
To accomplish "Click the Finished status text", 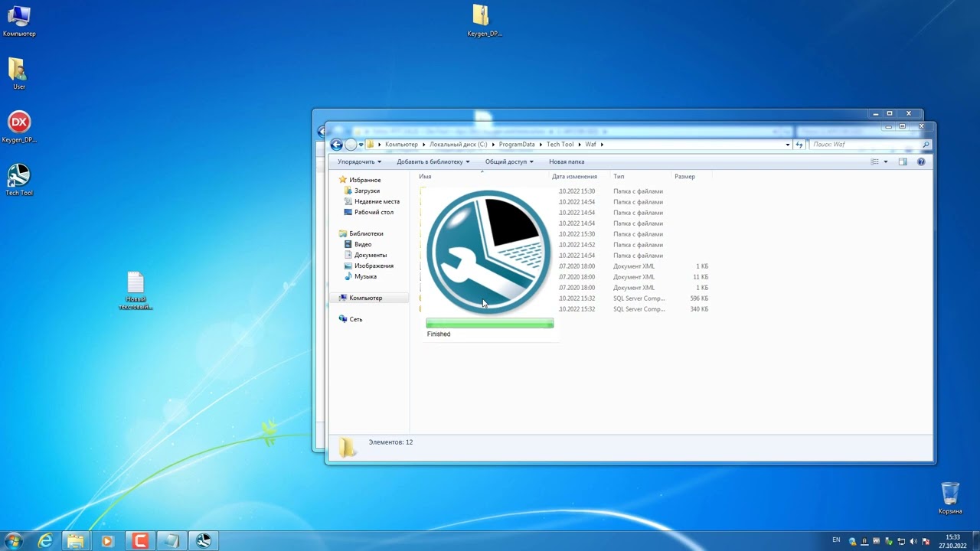I will (x=439, y=334).
